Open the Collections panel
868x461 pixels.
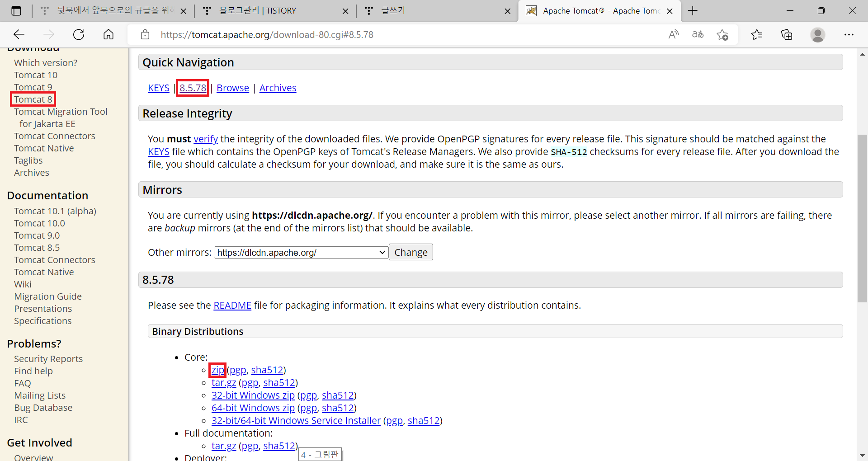click(787, 34)
